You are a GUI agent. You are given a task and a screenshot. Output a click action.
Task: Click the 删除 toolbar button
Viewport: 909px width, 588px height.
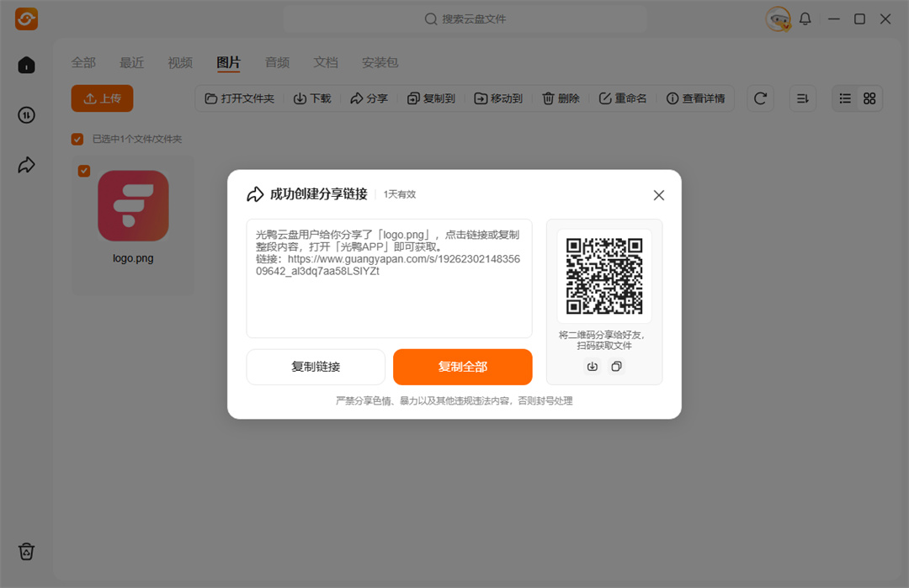click(561, 98)
